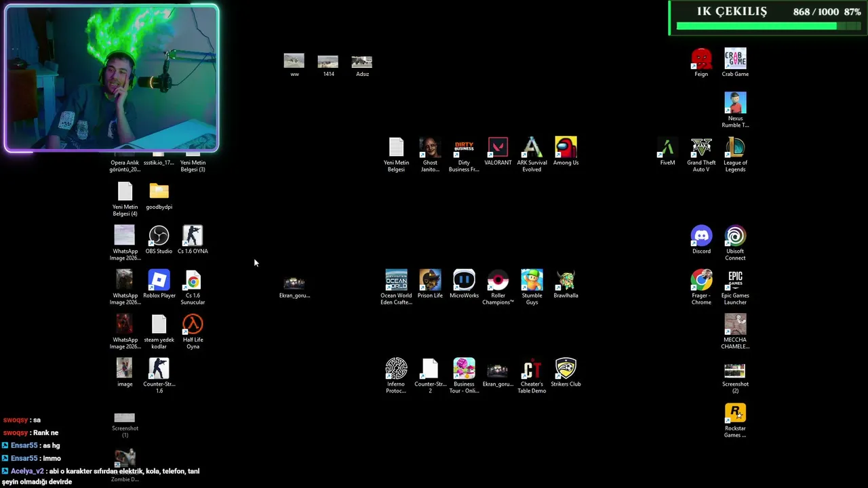Select the Counter-Strike 1.6 game icon
Image resolution: width=868 pixels, height=488 pixels.
[159, 376]
